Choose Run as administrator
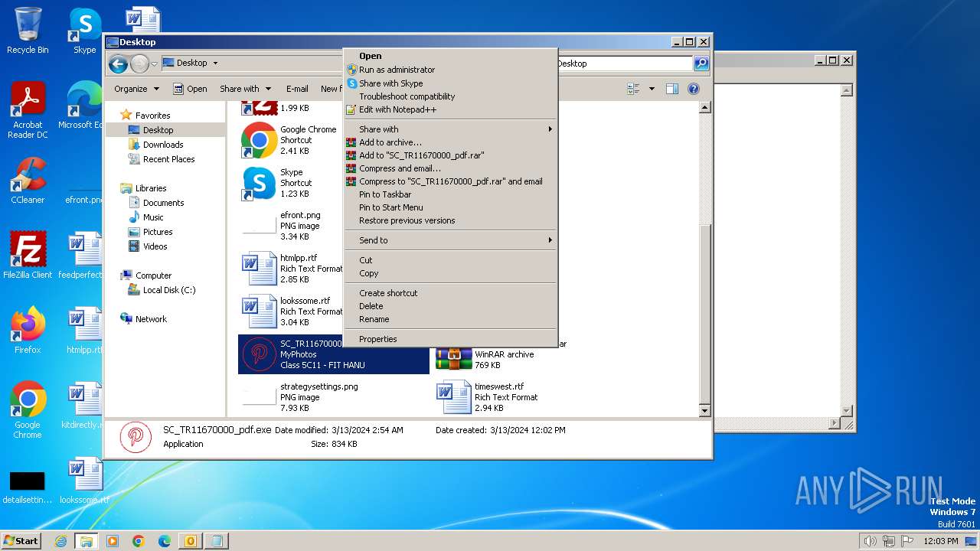Viewport: 980px width, 551px height. point(450,70)
